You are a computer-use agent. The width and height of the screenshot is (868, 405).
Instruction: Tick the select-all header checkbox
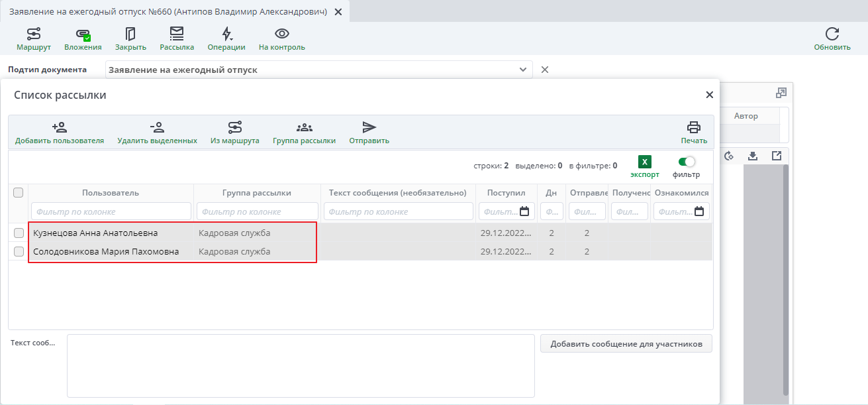[19, 193]
